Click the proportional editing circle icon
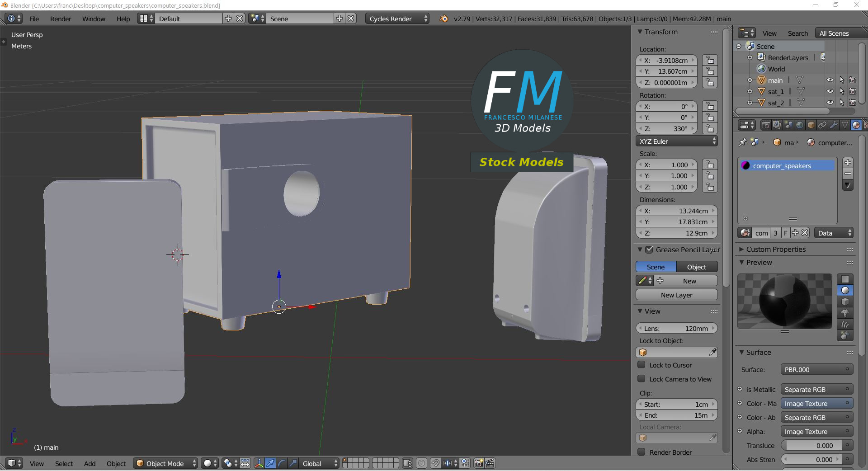Viewport: 868px width, 471px height. coord(421,463)
